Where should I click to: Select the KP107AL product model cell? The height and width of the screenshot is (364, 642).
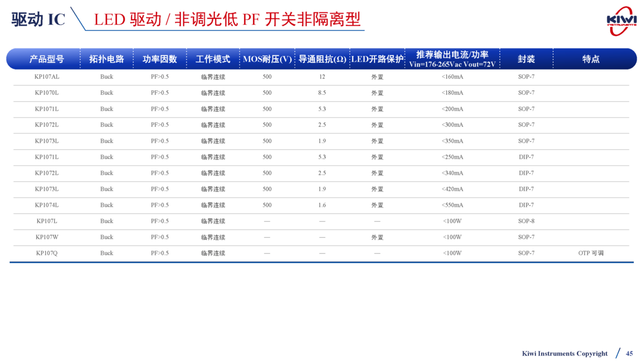pyautogui.click(x=47, y=77)
